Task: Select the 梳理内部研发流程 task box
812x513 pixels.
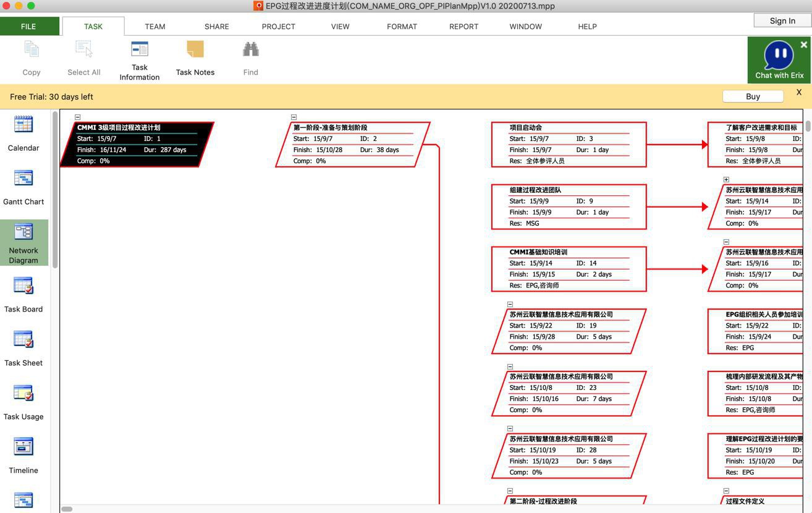Action: pos(756,393)
